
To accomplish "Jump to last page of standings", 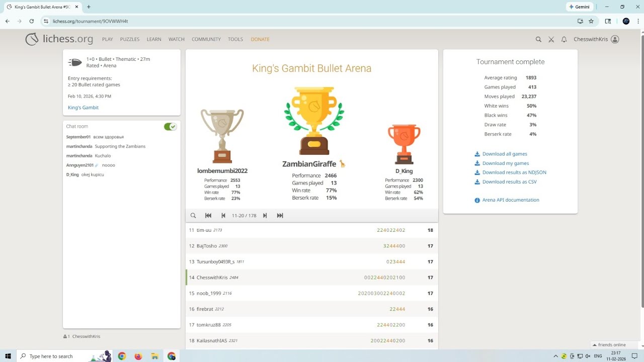I will [280, 216].
